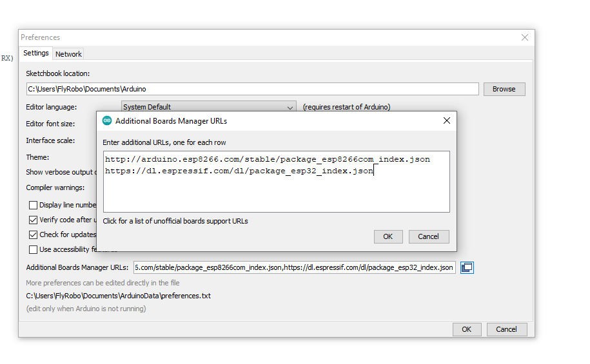590x364 pixels.
Task: Click Browse next to Sketchbook location
Action: coord(504,89)
